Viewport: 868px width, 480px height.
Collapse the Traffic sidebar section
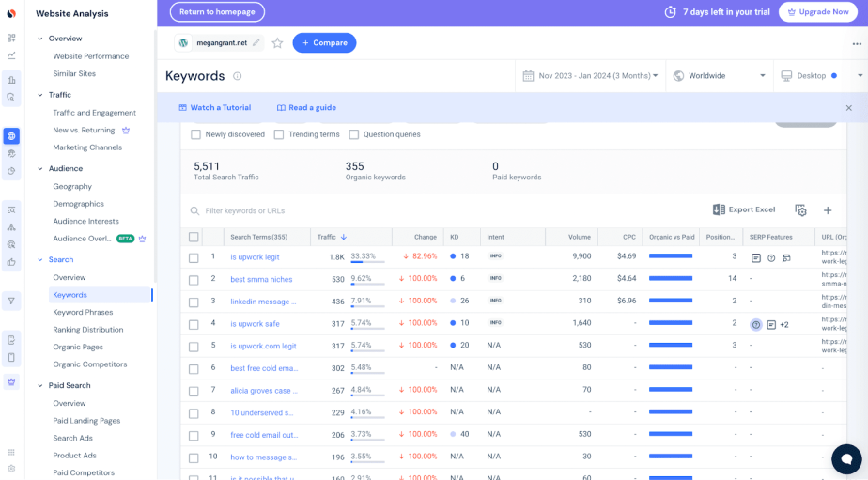[x=39, y=95]
